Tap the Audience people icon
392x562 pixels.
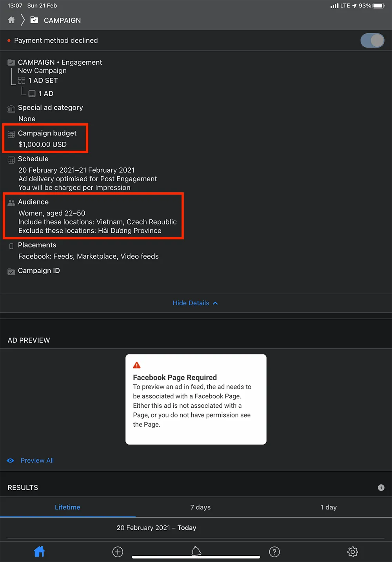pos(11,203)
